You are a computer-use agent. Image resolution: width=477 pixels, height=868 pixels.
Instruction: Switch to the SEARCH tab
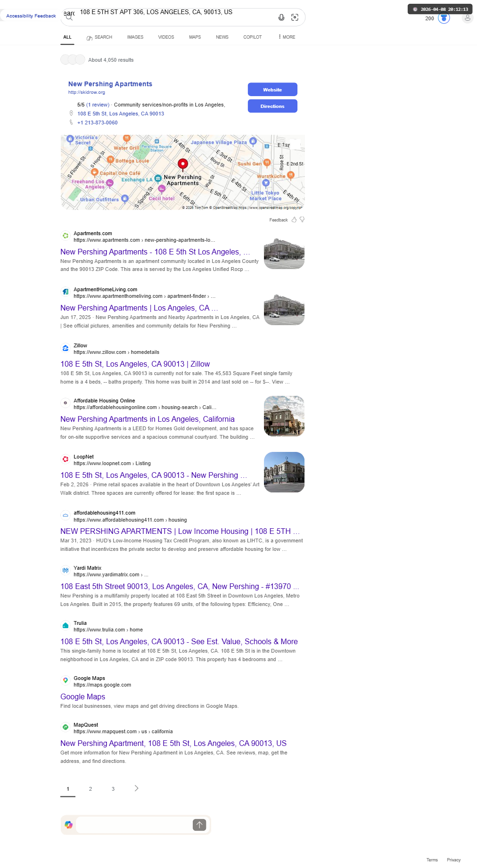99,37
